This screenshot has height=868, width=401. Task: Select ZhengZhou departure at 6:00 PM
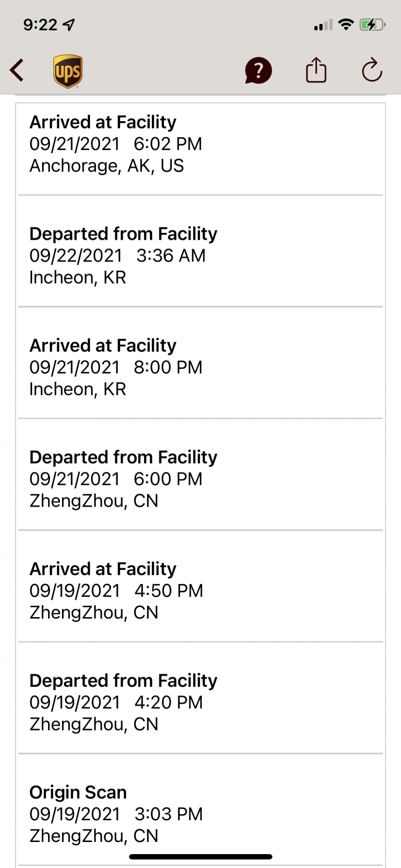200,479
